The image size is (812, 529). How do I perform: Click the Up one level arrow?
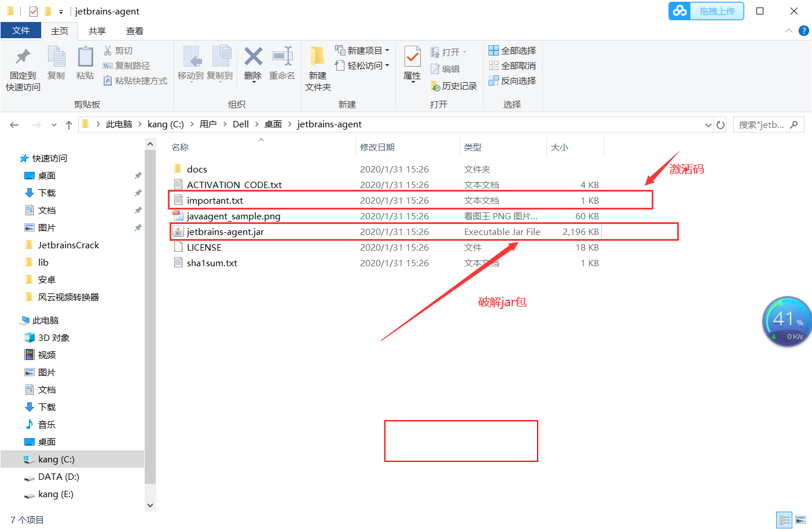tap(69, 124)
